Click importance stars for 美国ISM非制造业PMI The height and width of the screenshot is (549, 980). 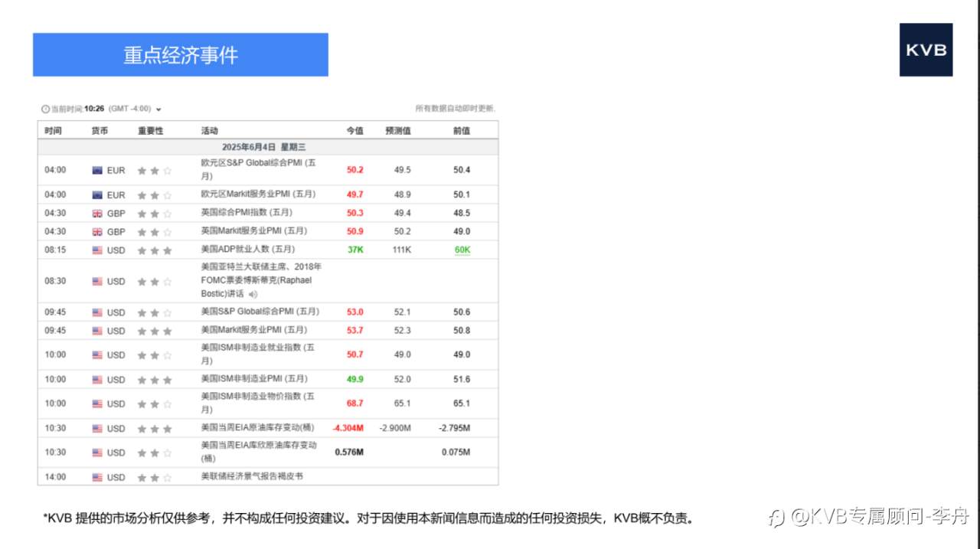(x=155, y=380)
